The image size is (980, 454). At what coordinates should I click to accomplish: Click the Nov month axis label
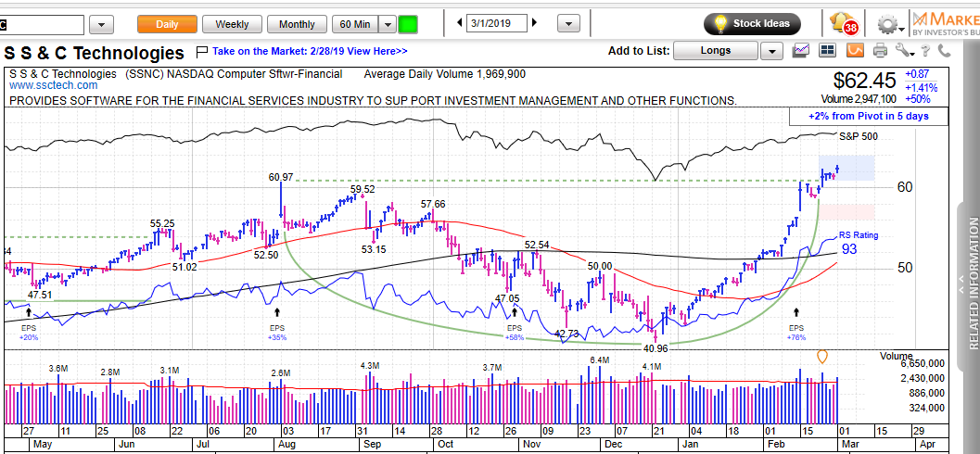pos(531,445)
